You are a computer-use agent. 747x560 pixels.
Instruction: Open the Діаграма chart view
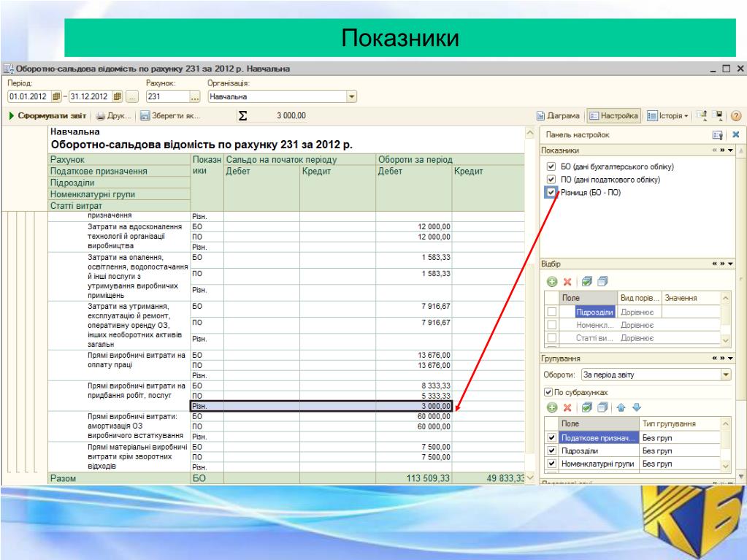[x=558, y=115]
